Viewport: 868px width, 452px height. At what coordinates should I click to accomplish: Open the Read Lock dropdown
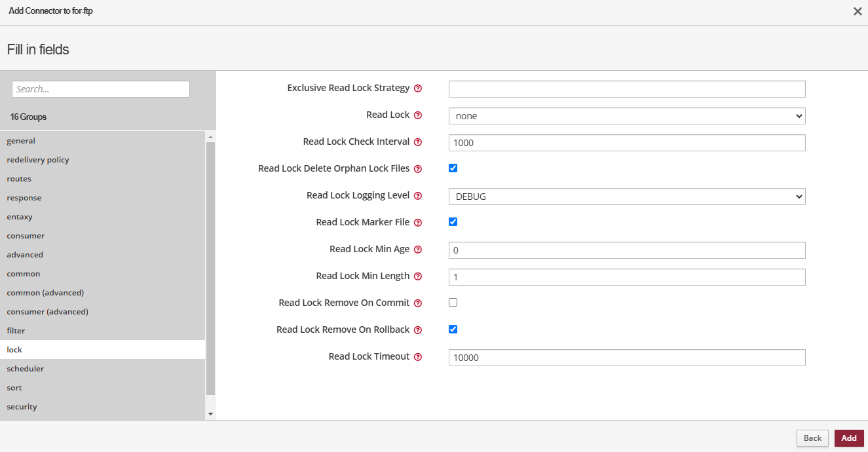pos(626,116)
